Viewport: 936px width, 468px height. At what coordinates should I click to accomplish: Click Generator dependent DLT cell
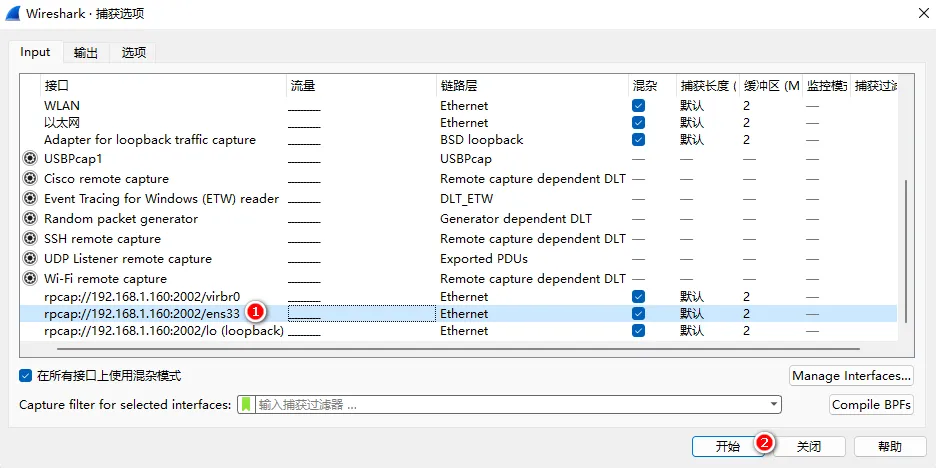(516, 218)
